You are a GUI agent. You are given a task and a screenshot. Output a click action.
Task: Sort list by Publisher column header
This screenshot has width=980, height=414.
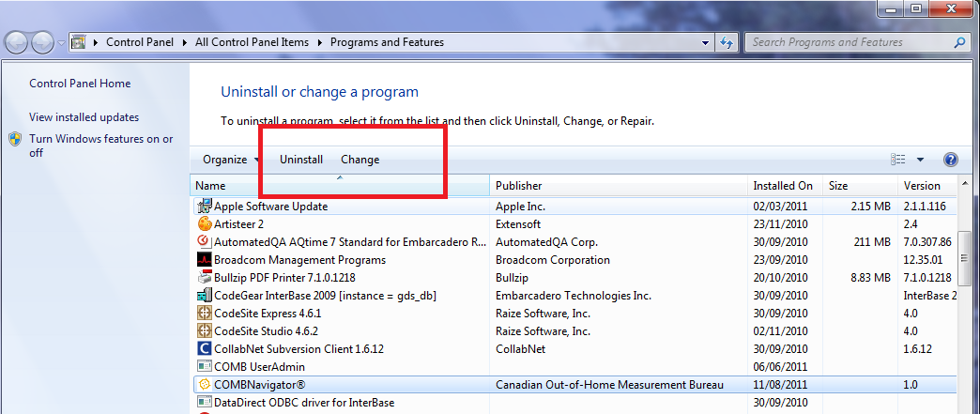(x=619, y=186)
